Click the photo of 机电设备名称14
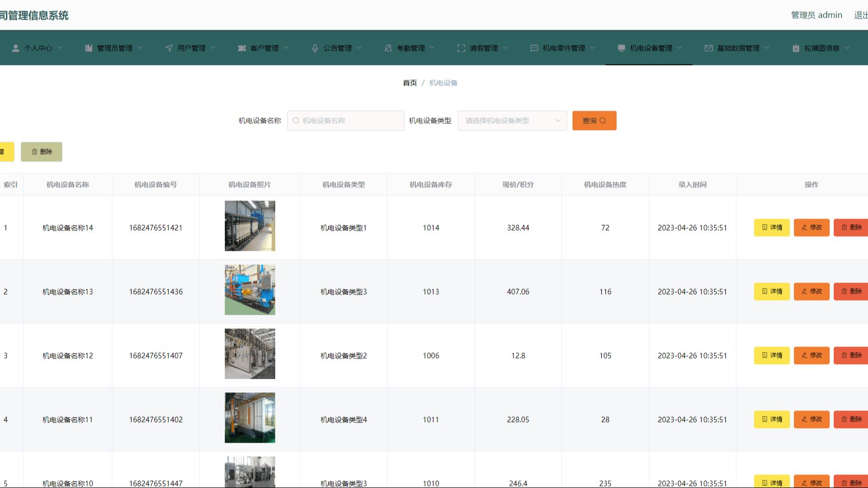This screenshot has height=488, width=868. (250, 226)
